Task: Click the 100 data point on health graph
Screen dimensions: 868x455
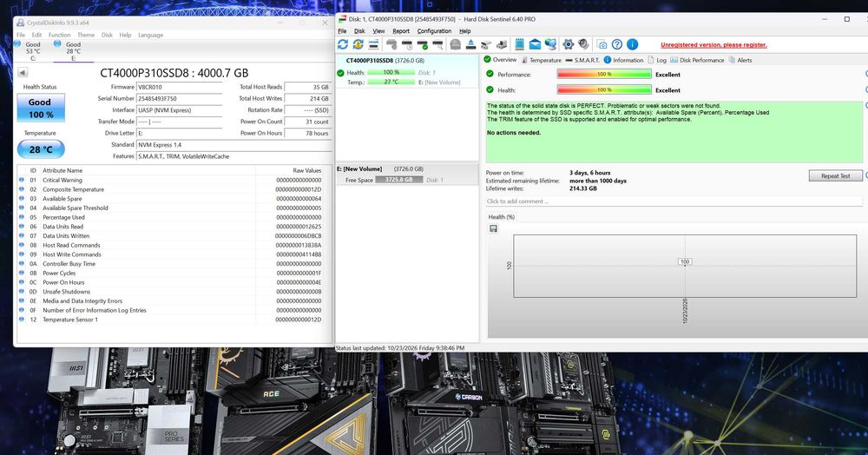Action: tap(685, 262)
